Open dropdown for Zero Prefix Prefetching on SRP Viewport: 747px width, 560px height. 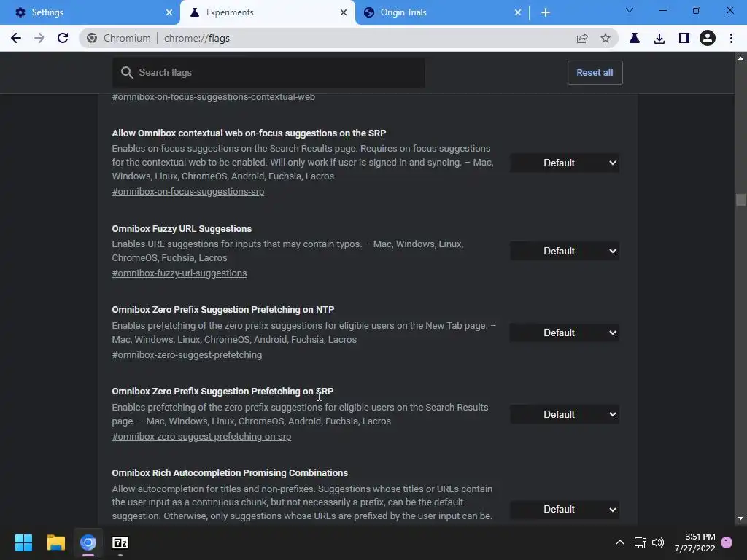click(565, 414)
